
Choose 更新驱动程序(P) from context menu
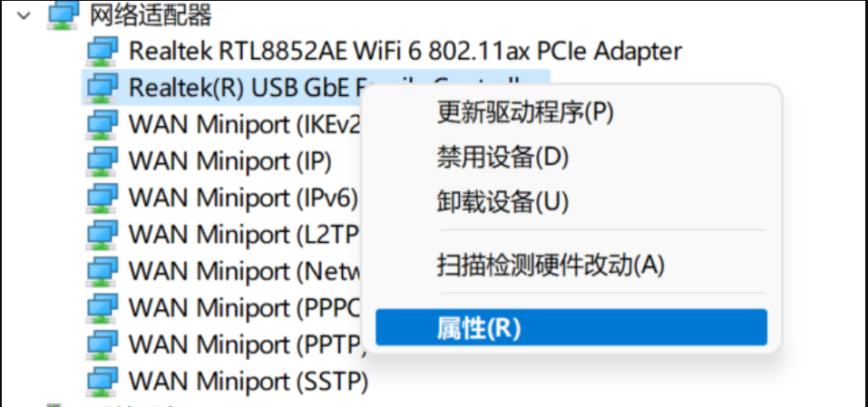coord(525,112)
